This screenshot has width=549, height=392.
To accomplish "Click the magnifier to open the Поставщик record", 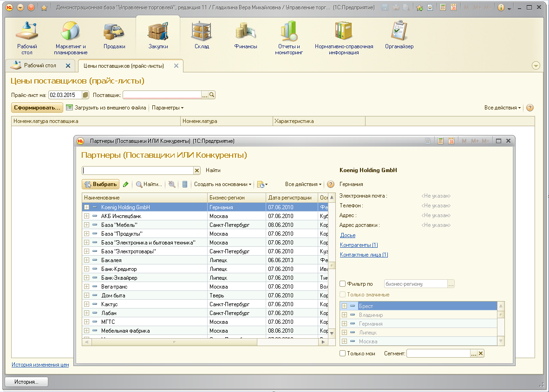I will (212, 95).
